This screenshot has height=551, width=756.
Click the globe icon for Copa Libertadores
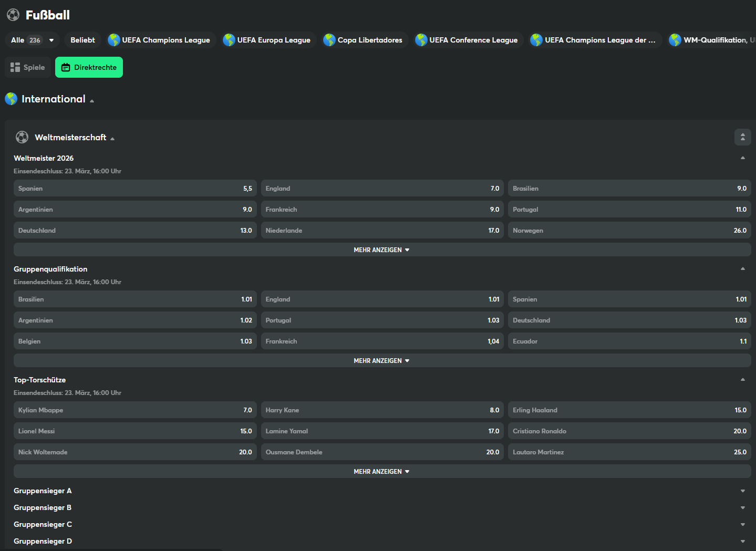coord(329,40)
